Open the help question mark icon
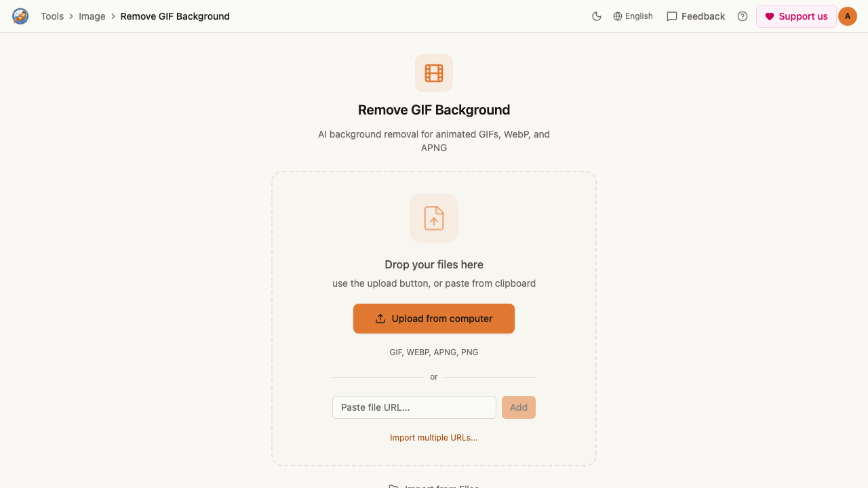This screenshot has width=868, height=488. (x=743, y=16)
